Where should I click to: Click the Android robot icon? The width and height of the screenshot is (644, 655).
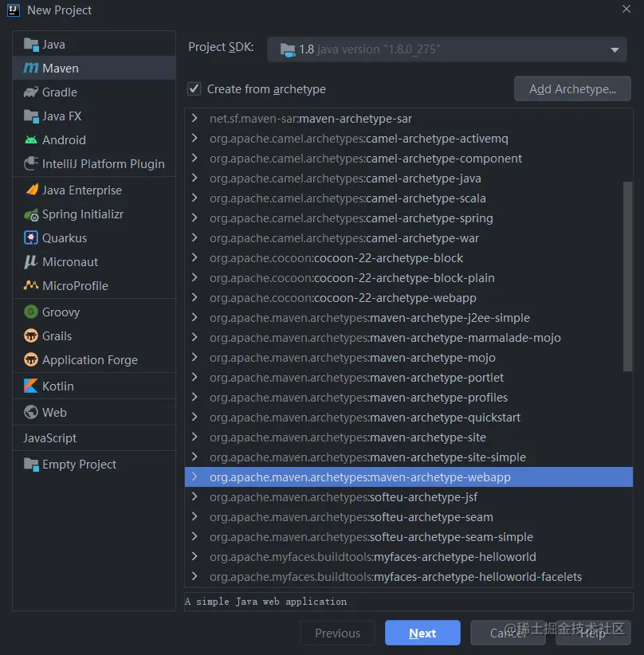coord(31,140)
